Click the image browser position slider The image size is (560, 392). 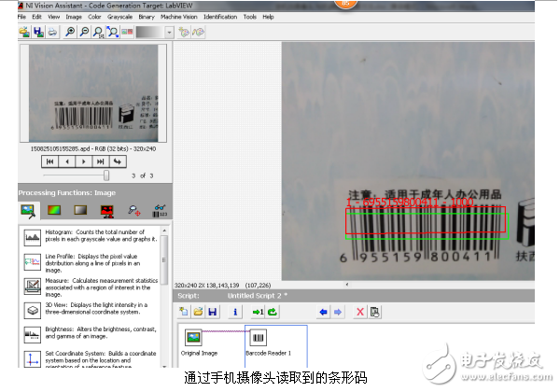click(x=105, y=175)
